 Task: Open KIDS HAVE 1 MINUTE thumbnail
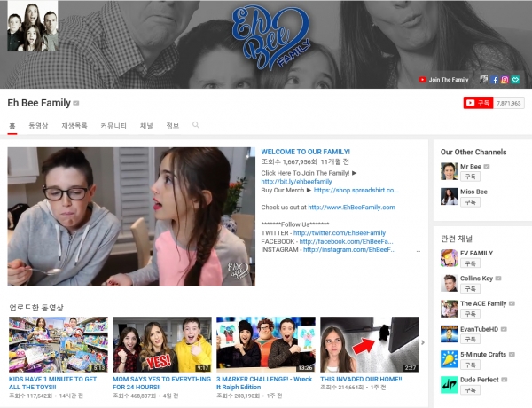pos(59,344)
